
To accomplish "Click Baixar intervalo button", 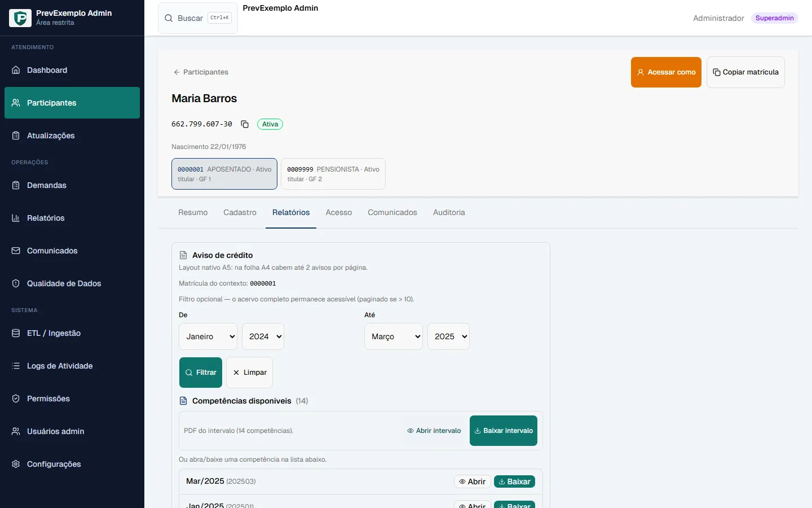I will (504, 431).
